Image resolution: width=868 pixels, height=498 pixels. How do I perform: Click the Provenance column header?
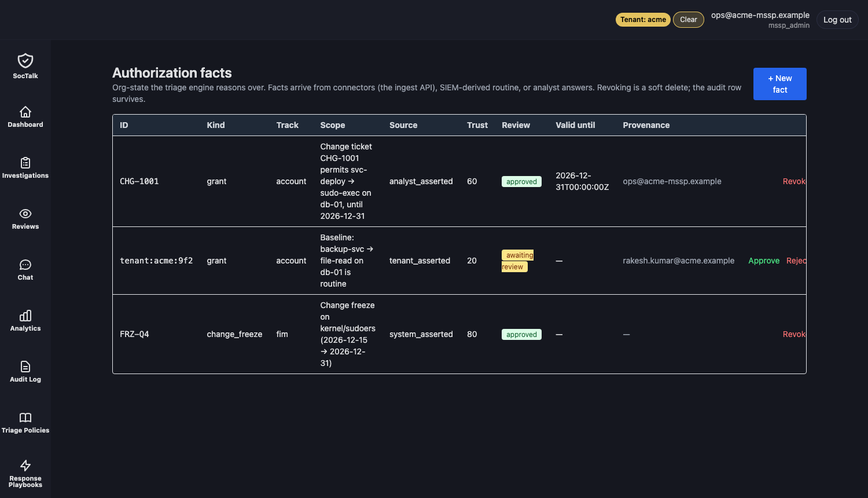tap(646, 125)
